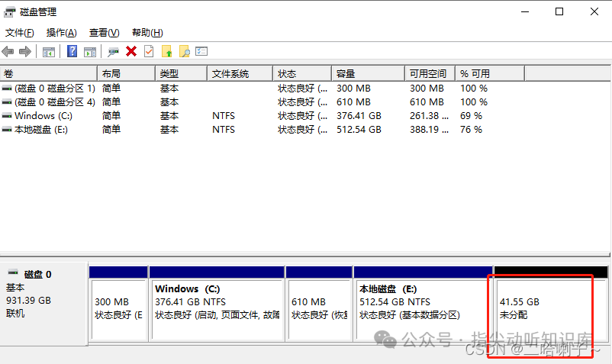This screenshot has height=364, width=612.
Task: Select the Windows (C:) volume row
Action: click(263, 116)
